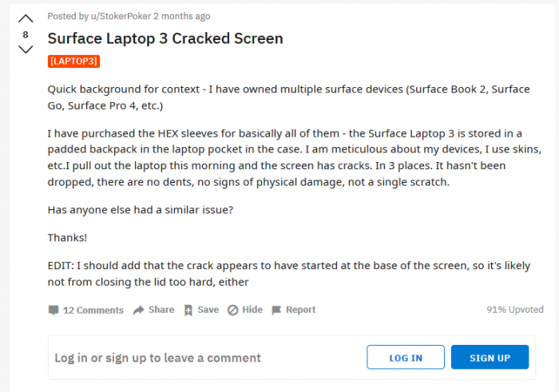Select the Hide text label
This screenshot has width=559, height=392.
click(252, 310)
